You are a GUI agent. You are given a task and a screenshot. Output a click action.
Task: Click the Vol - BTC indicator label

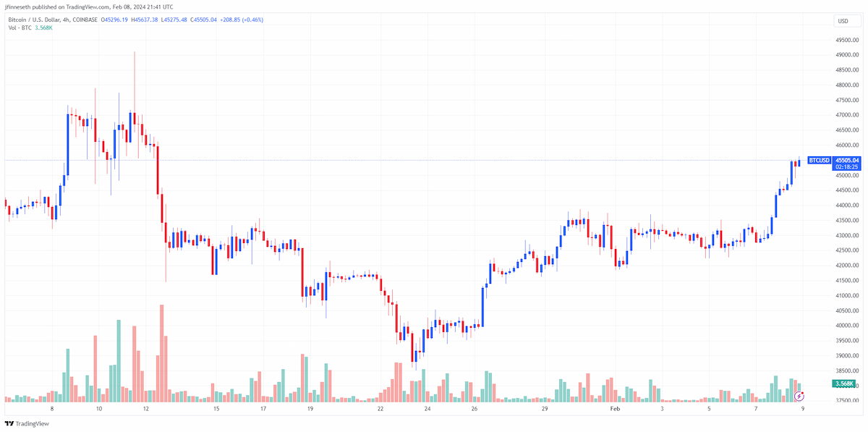point(20,27)
